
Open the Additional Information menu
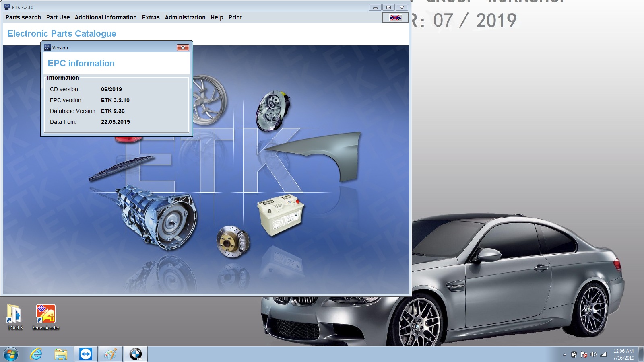pyautogui.click(x=105, y=17)
